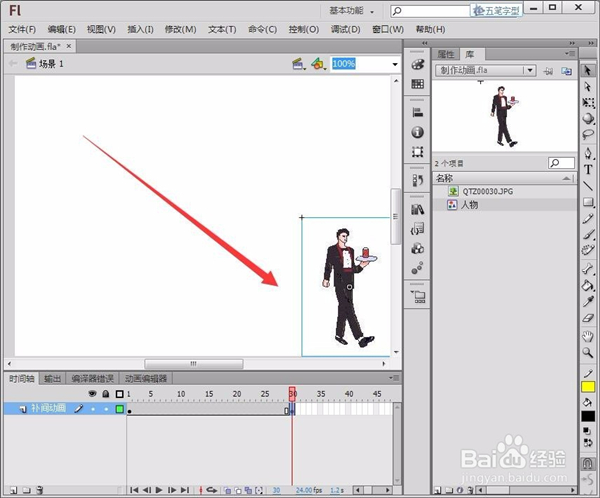Select the Free Transform tool
The height and width of the screenshot is (498, 600).
point(588,103)
